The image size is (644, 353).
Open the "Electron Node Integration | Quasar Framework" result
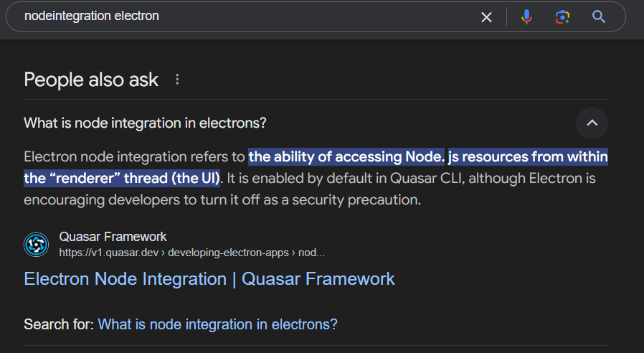[x=209, y=278]
